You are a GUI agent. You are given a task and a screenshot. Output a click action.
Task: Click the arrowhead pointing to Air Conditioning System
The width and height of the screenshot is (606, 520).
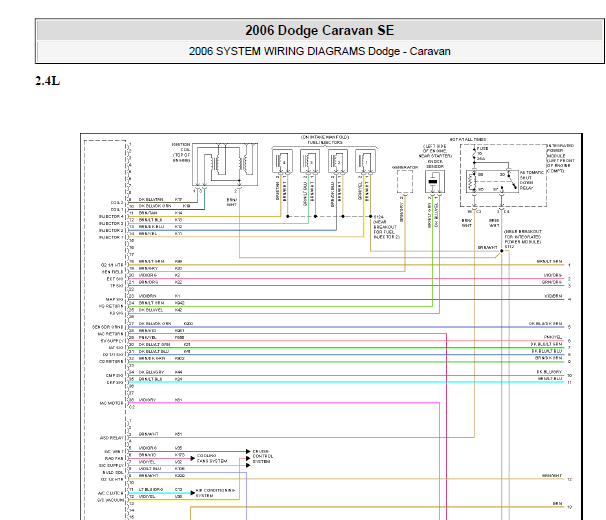tap(192, 493)
